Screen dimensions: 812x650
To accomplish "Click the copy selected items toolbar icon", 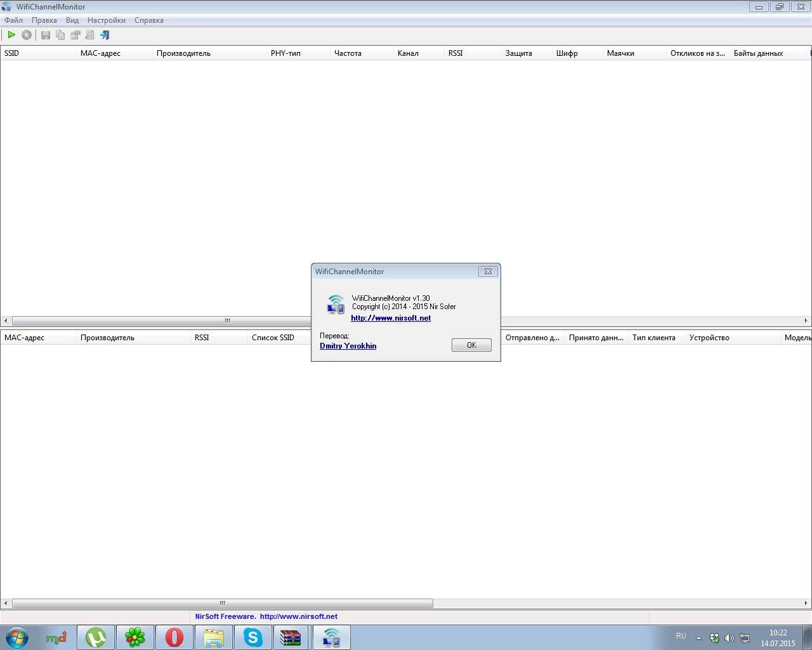I will coord(60,35).
